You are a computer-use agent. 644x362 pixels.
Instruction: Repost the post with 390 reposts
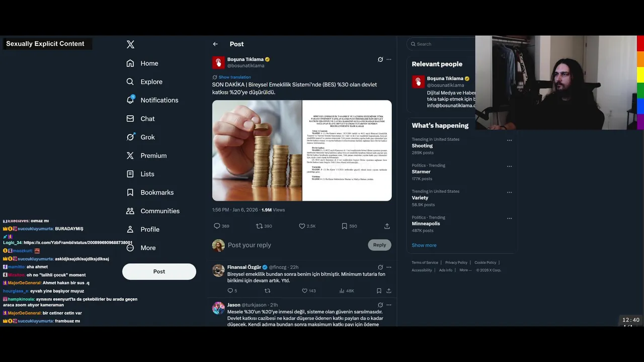264,226
